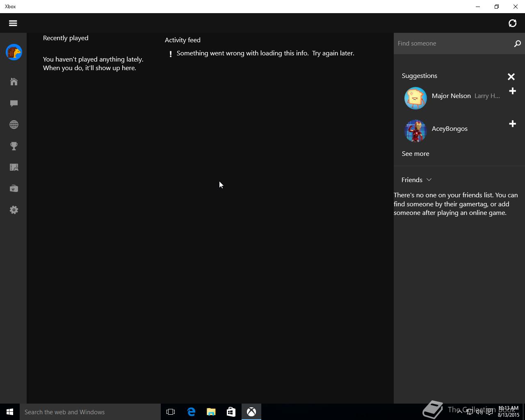Add Major Nelson as friend
Viewport: 525px width, 420px height.
512,91
